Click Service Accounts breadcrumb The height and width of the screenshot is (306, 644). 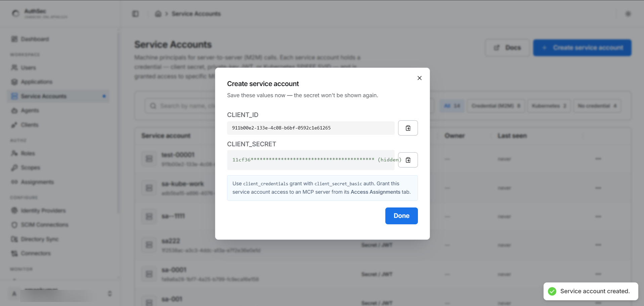tap(196, 14)
